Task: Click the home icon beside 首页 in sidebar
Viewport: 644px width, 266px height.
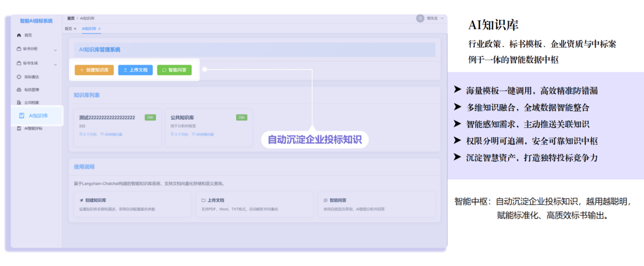Action: click(19, 35)
